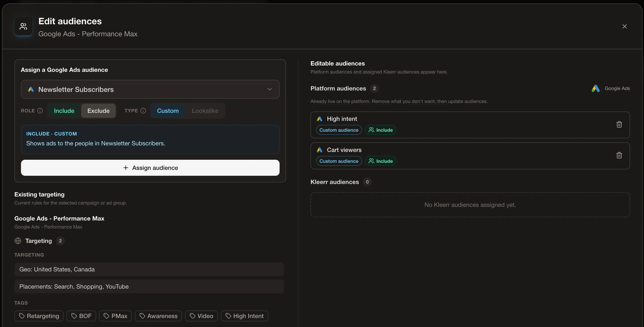Select the BOF tag
The height and width of the screenshot is (327, 644).
pyautogui.click(x=81, y=316)
